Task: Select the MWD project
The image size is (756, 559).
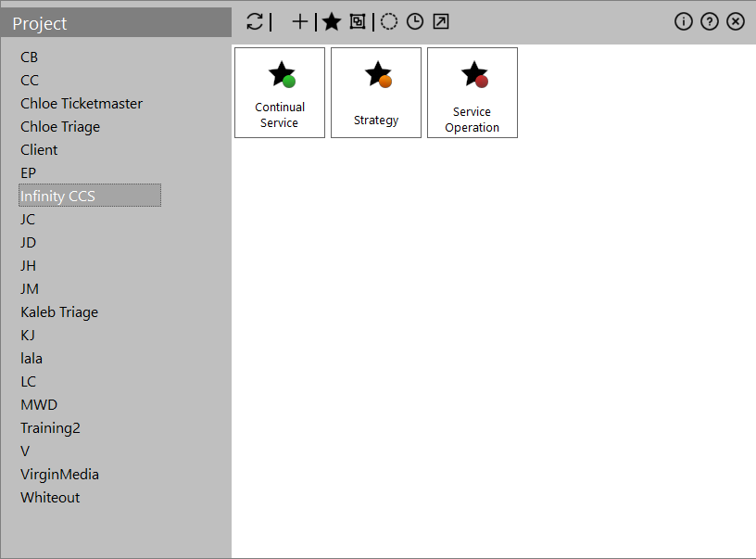Action: 39,405
